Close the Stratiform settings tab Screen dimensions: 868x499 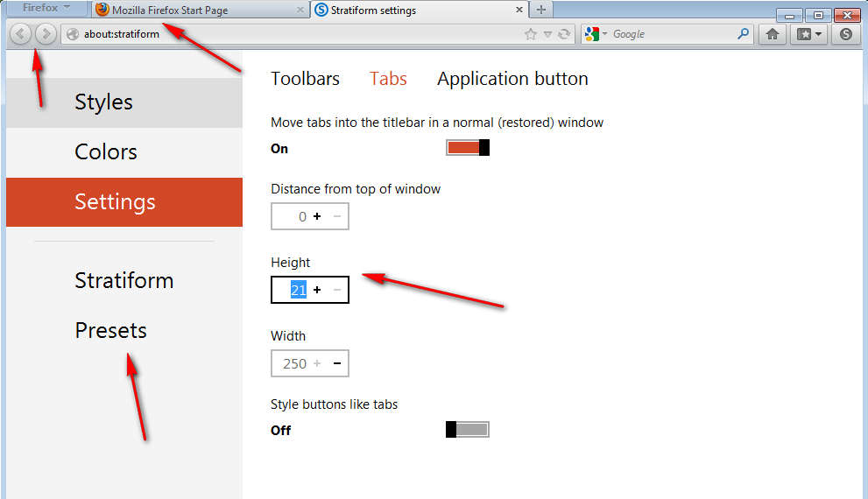click(x=519, y=10)
